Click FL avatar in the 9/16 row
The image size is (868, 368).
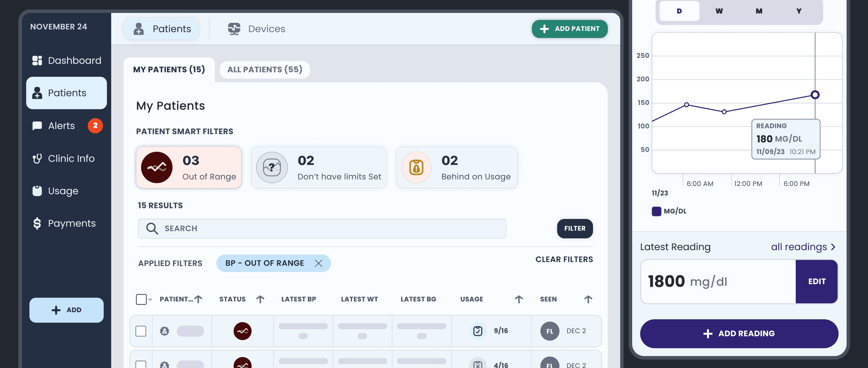click(x=550, y=331)
